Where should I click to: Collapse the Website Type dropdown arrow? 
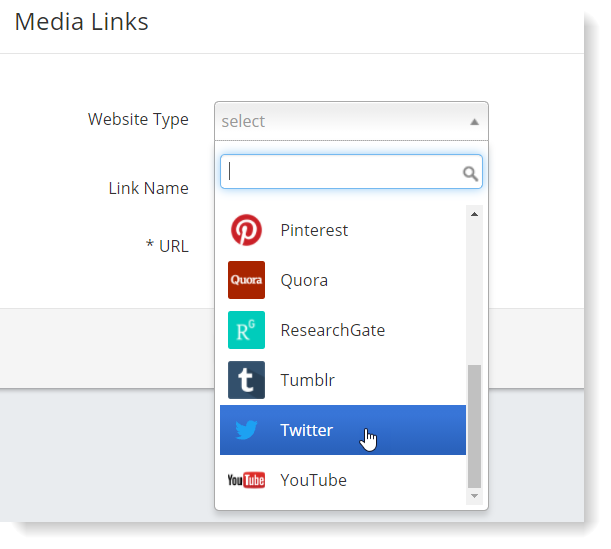[474, 122]
